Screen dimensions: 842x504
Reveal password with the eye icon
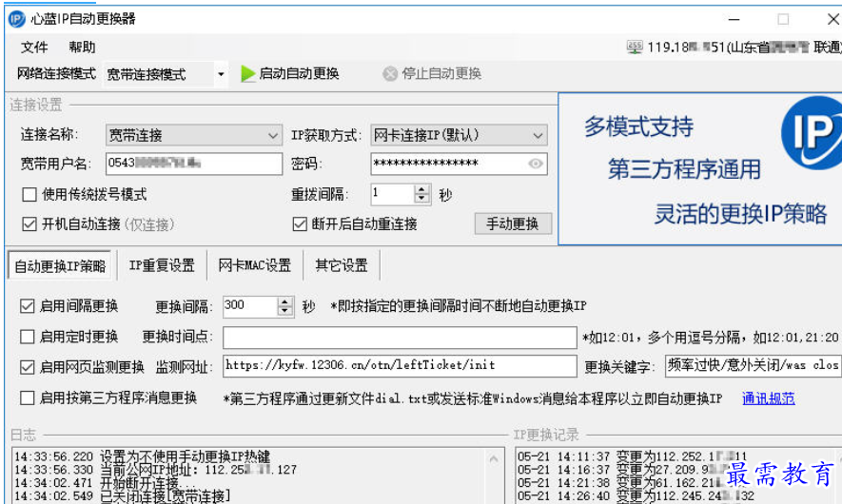(x=535, y=164)
